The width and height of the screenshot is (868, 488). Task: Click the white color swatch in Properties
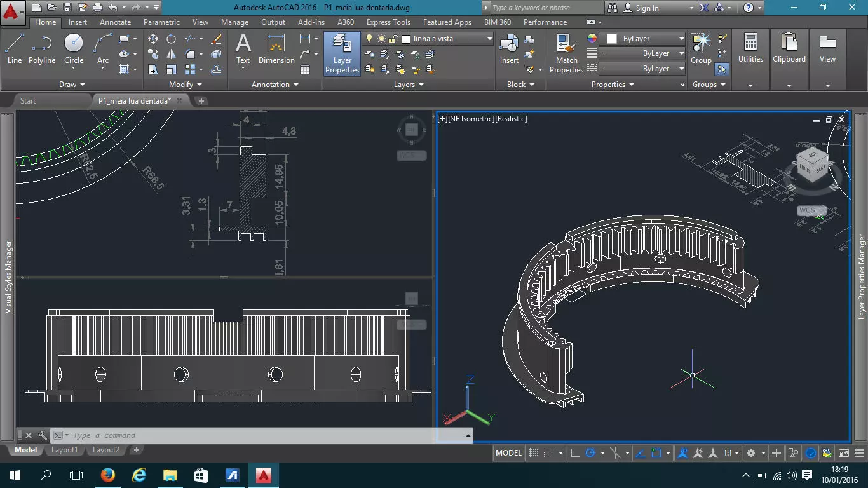pyautogui.click(x=612, y=39)
